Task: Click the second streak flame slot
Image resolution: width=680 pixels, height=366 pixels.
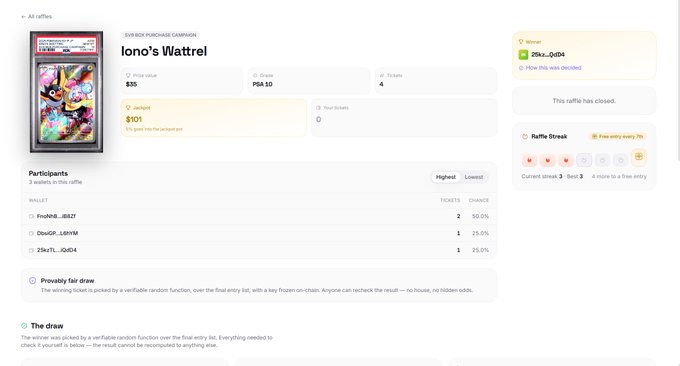Action: [x=548, y=160]
